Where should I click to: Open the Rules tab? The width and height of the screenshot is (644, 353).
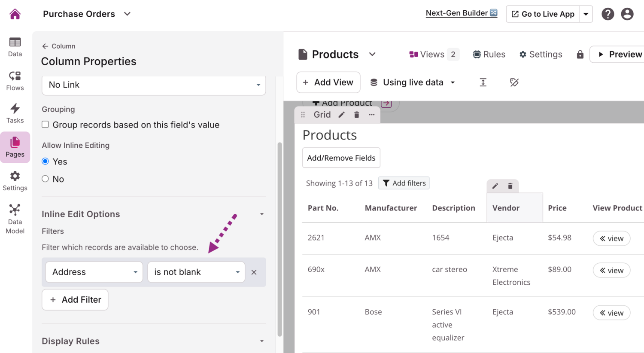(x=489, y=55)
